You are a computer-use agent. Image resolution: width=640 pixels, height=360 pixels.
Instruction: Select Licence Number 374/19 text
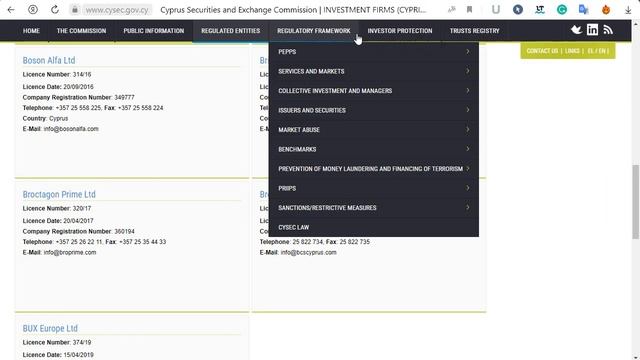[57, 342]
